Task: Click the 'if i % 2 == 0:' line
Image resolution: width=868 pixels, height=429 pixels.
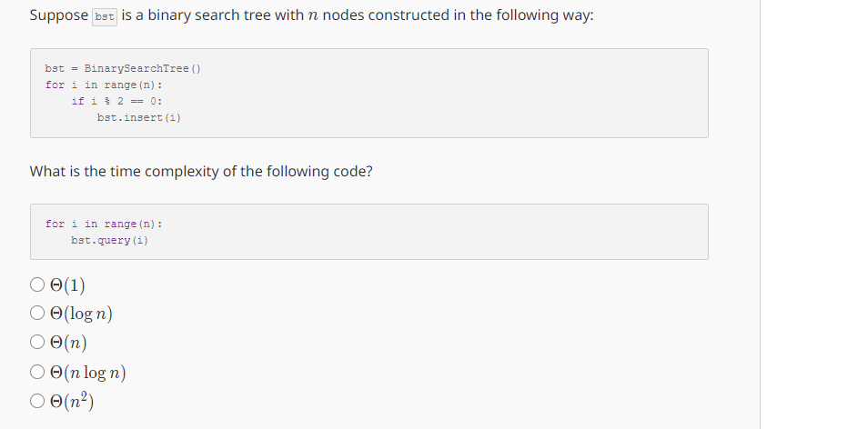Action: [116, 101]
